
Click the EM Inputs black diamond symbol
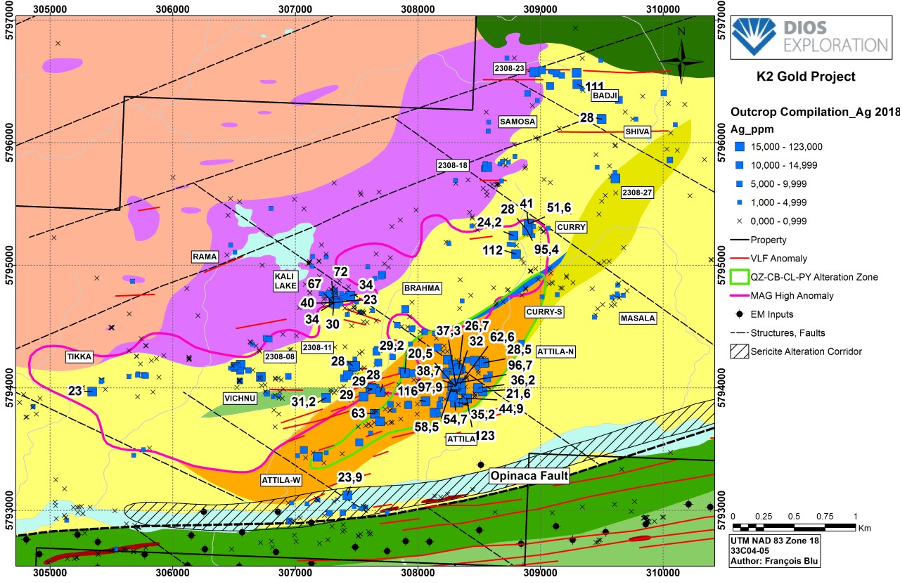click(743, 315)
